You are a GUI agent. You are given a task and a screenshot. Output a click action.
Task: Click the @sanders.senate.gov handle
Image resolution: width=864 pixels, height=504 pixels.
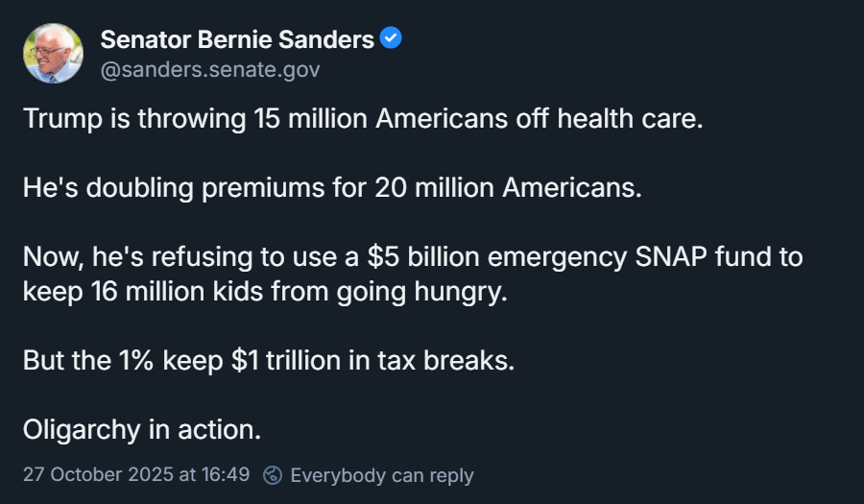pyautogui.click(x=210, y=70)
